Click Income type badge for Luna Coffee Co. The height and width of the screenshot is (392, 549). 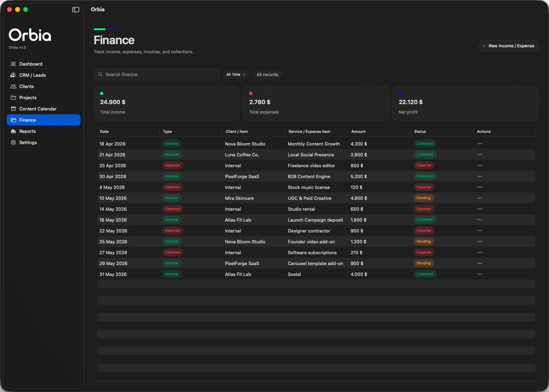coord(172,155)
